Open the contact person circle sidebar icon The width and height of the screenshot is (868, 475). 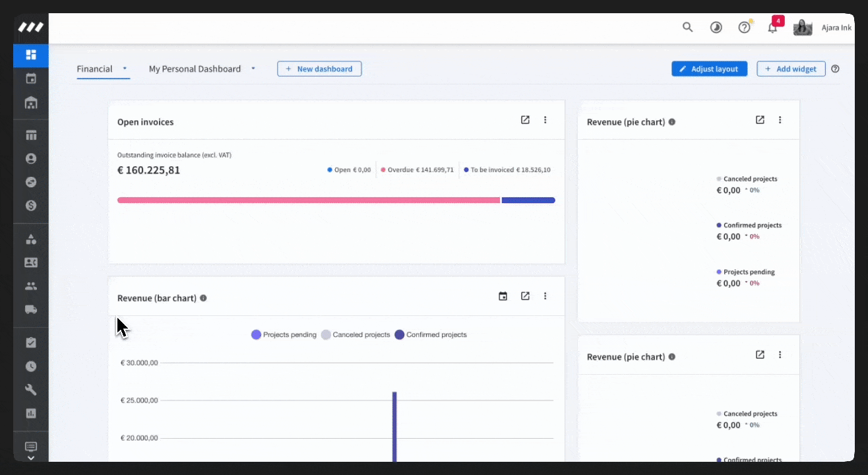click(31, 159)
